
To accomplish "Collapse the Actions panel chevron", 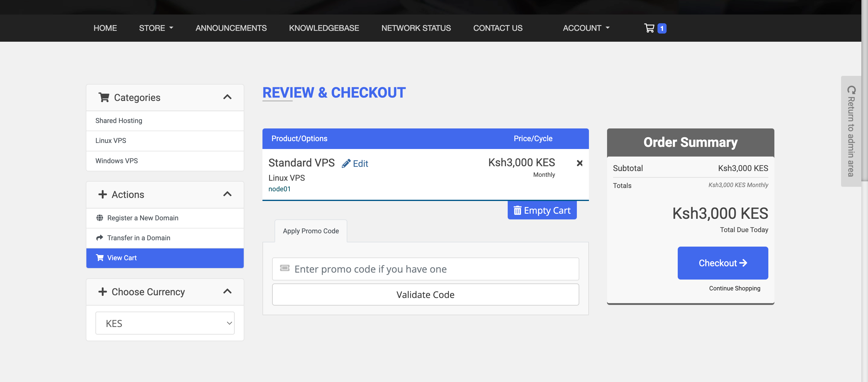I will click(227, 194).
